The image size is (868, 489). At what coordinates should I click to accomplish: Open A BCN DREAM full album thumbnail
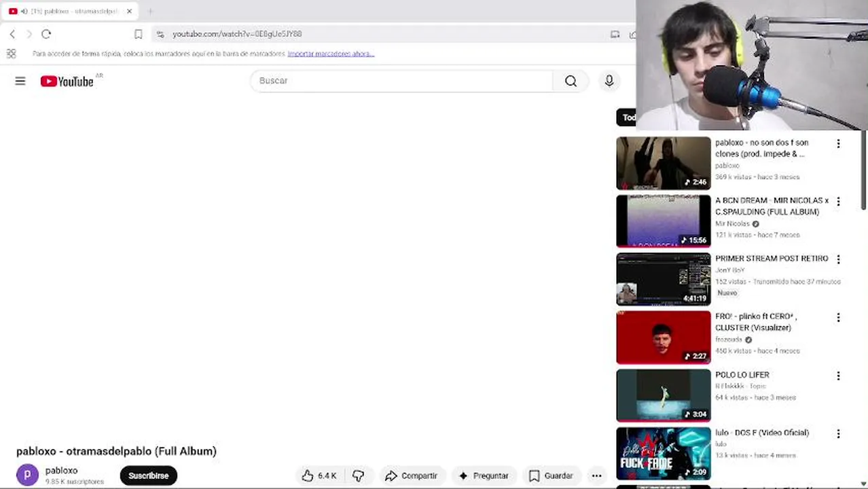pos(664,221)
